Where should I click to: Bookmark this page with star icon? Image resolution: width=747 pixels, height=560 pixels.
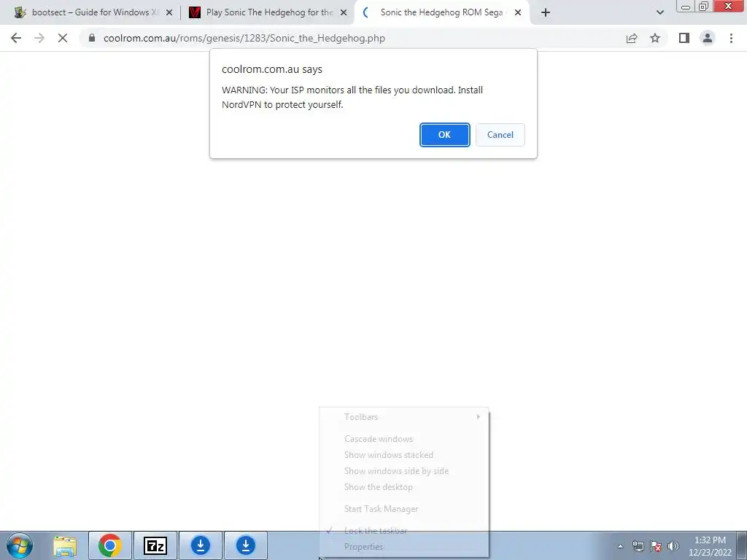click(x=655, y=38)
